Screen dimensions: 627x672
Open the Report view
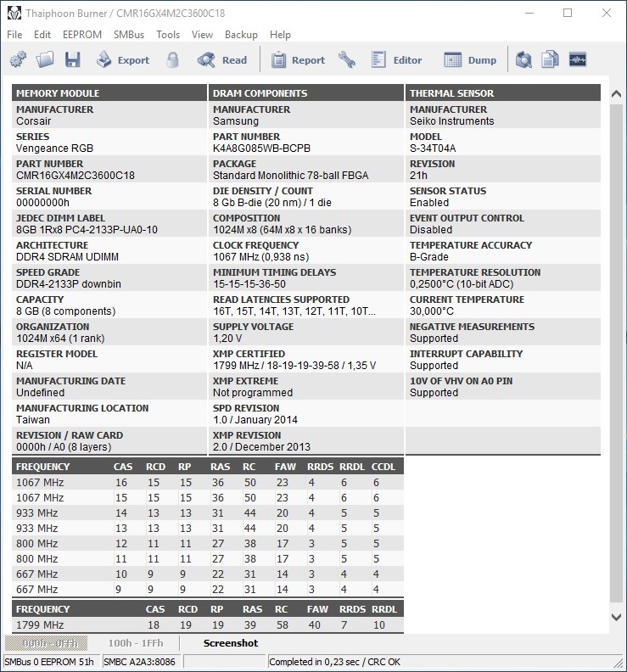tap(298, 60)
